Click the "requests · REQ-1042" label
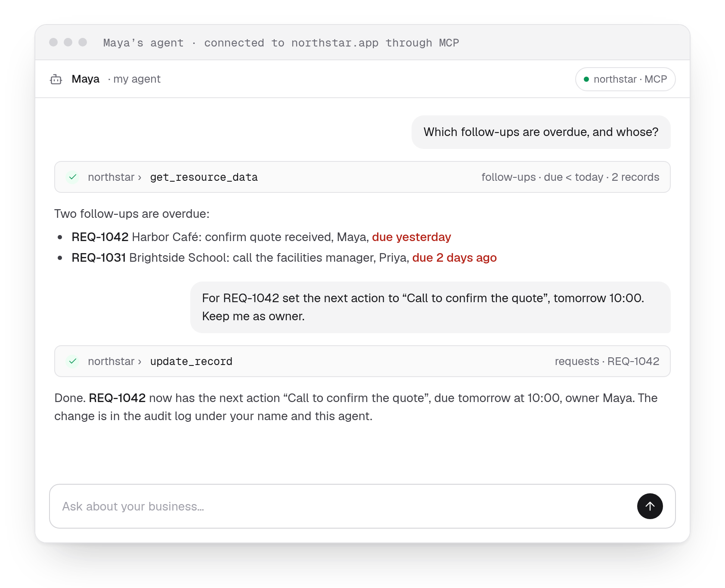Image resolution: width=725 pixels, height=588 pixels. click(x=607, y=361)
